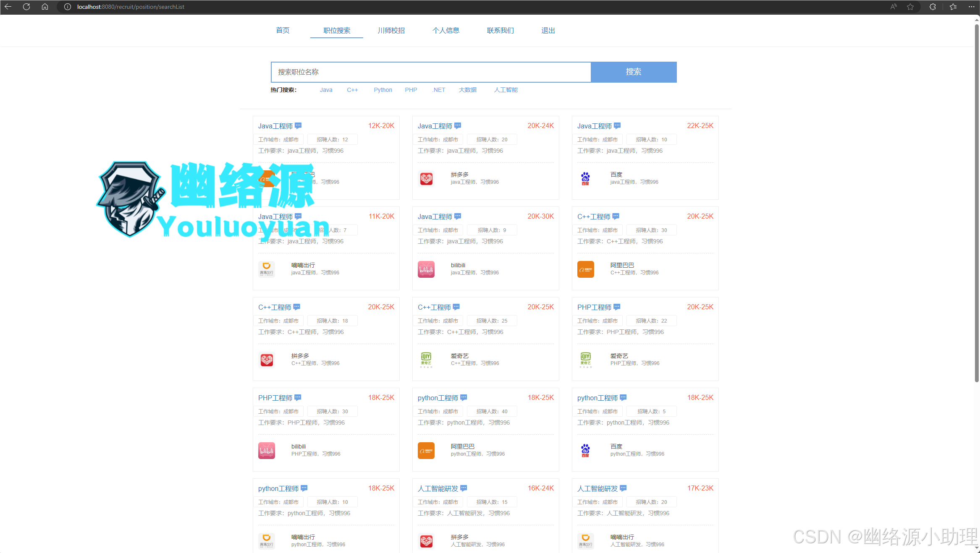This screenshot has height=553, width=980.
Task: Click the blue 搜索 button
Action: (x=634, y=72)
